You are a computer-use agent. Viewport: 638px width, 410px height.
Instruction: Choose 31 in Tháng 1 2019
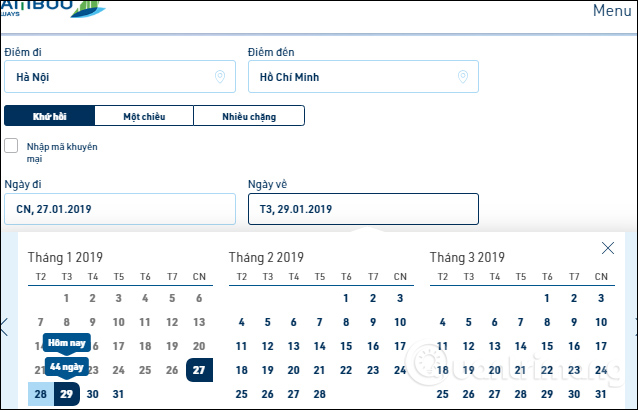[x=120, y=394]
